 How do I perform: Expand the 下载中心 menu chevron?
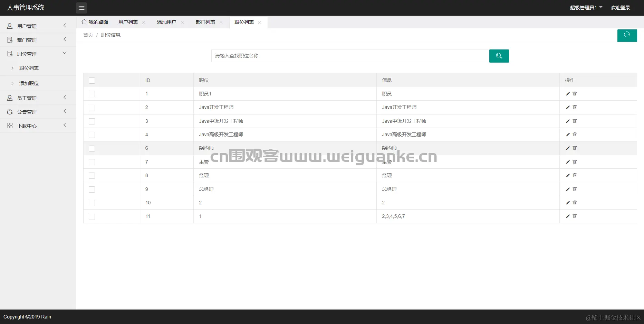click(x=65, y=125)
